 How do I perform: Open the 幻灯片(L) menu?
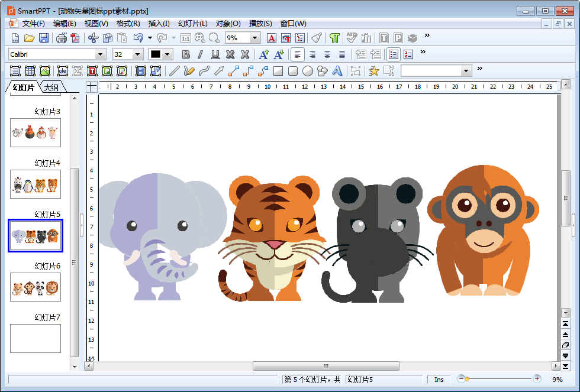pos(193,24)
